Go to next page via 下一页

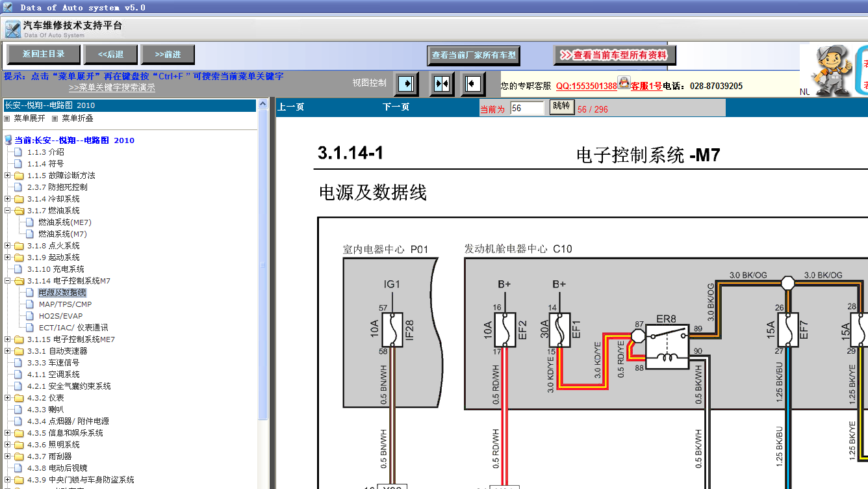click(x=396, y=107)
